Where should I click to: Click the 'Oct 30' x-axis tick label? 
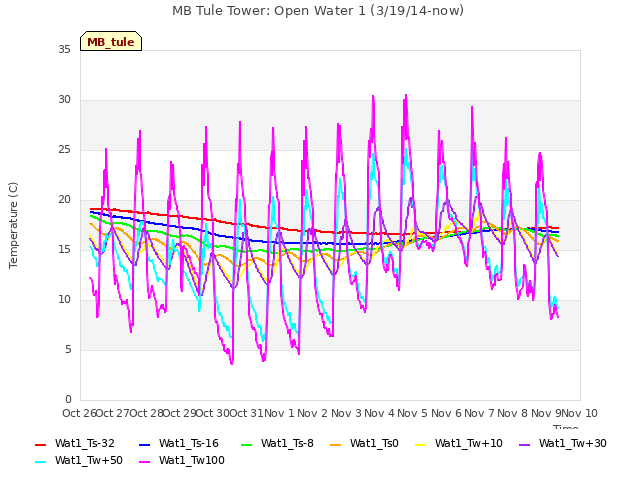pyautogui.click(x=213, y=413)
